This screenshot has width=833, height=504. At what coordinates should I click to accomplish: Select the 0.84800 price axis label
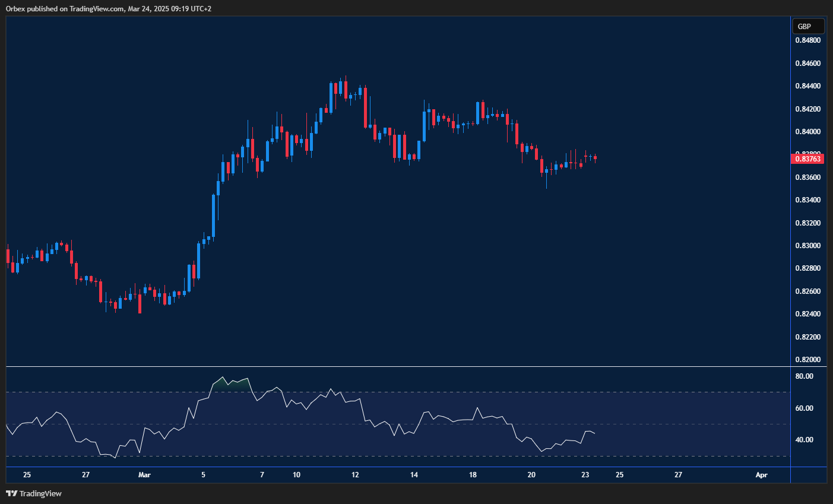point(807,40)
